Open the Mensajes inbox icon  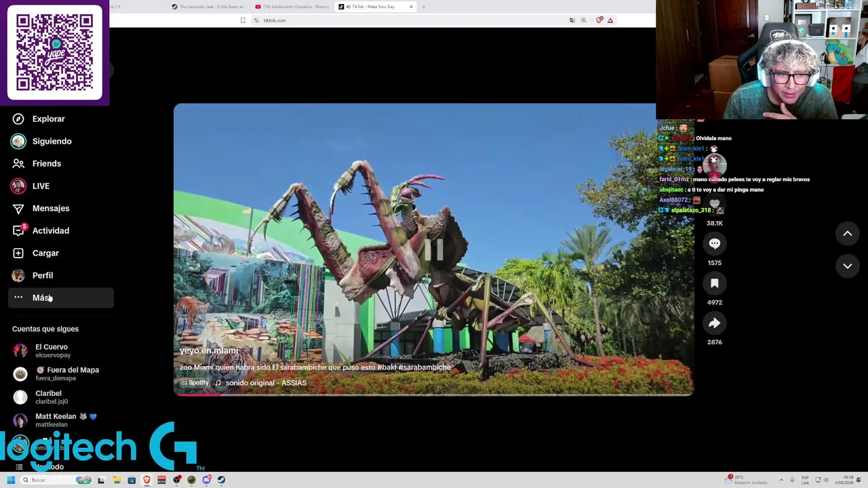(18, 208)
